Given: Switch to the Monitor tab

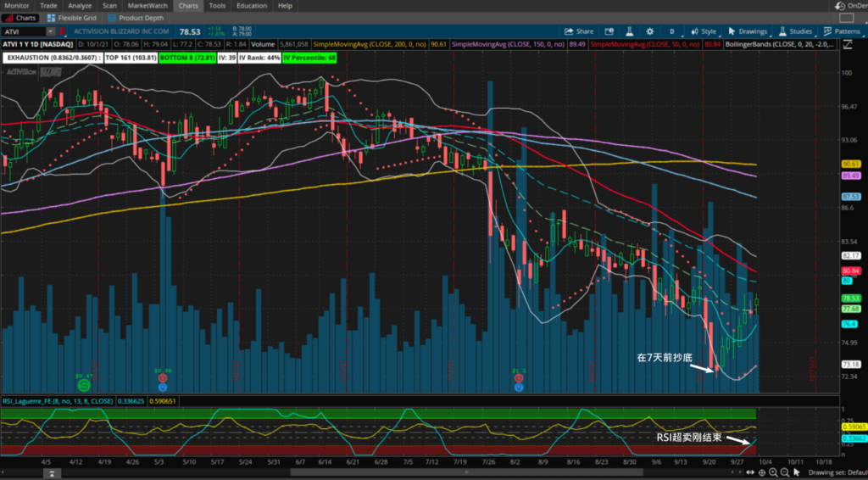Looking at the screenshot, I should 17,6.
